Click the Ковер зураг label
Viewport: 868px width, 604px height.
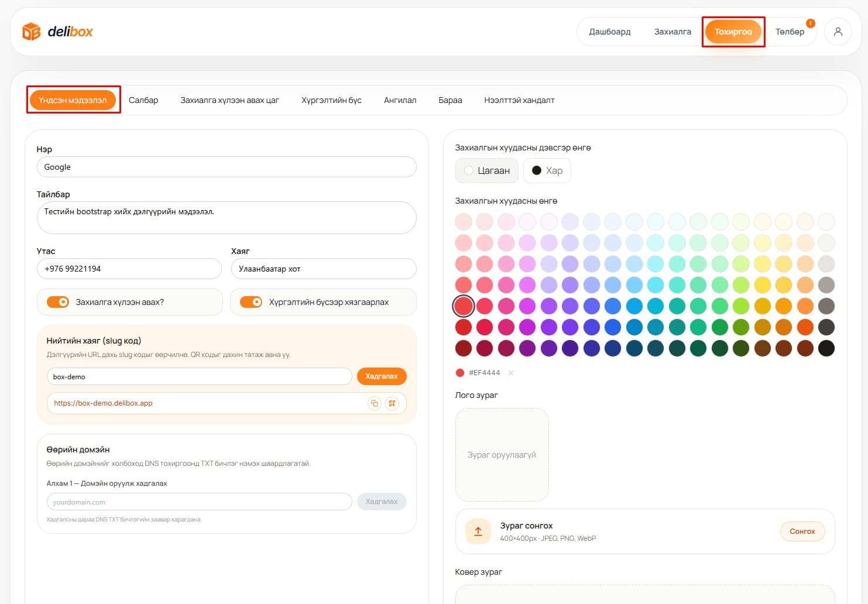pyautogui.click(x=479, y=572)
